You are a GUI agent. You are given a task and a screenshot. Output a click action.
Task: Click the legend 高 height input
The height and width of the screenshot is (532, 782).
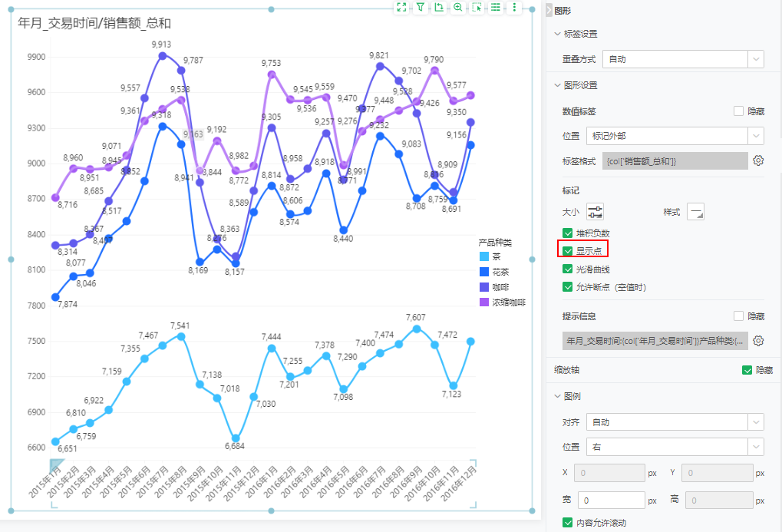tap(719, 500)
